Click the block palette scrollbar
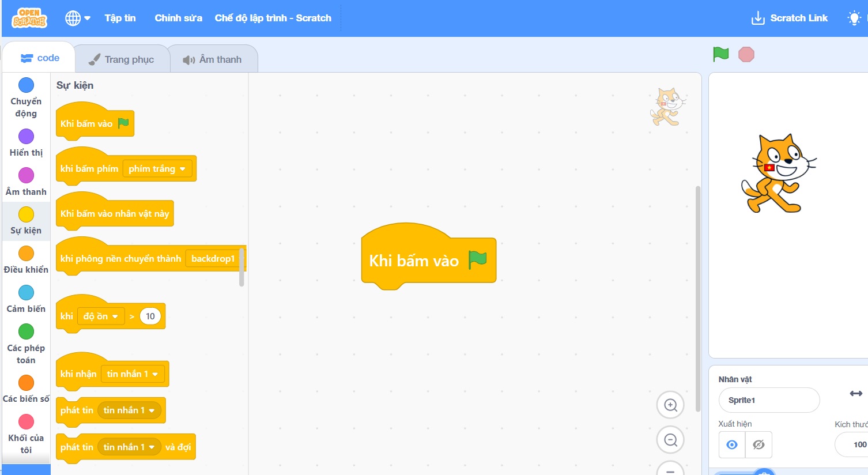The image size is (868, 475). coord(241,266)
